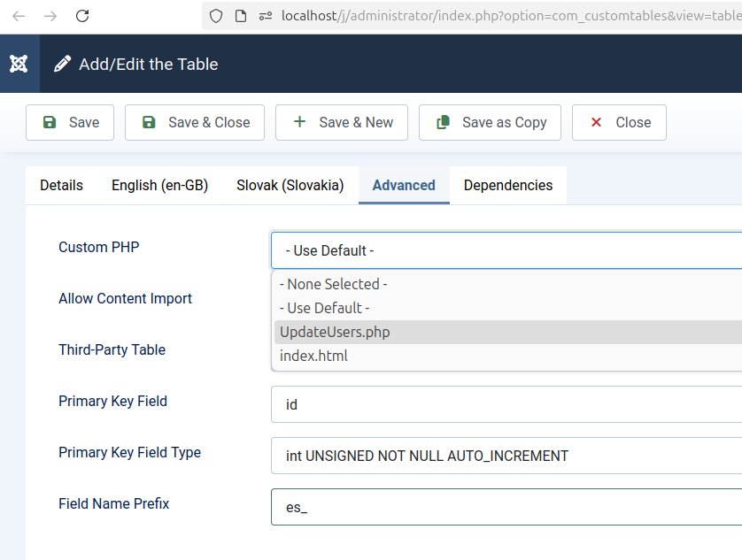The height and width of the screenshot is (560, 742).
Task: Click the Joomla logo icon
Action: pos(19,64)
